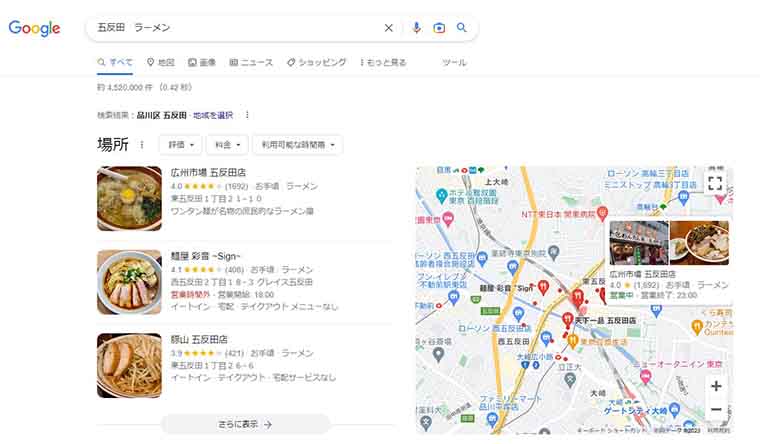This screenshot has width=760, height=444.
Task: Open the ショッピング tab
Action: [317, 62]
